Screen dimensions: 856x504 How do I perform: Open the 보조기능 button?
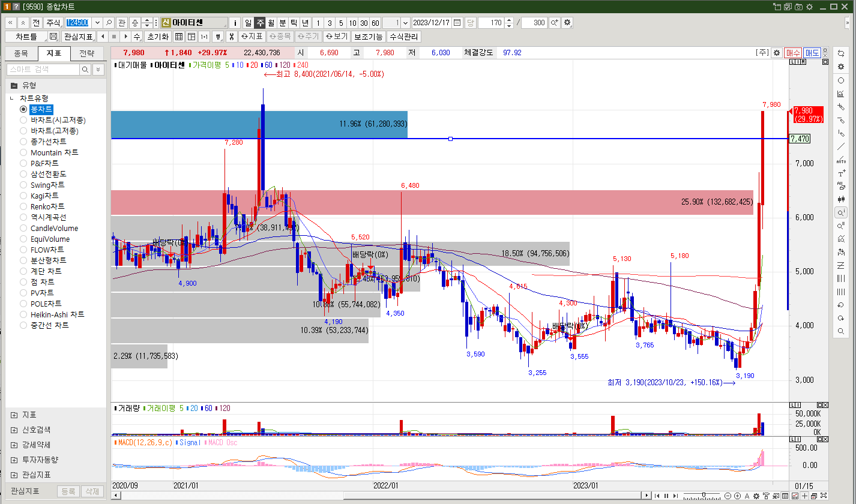(x=368, y=37)
